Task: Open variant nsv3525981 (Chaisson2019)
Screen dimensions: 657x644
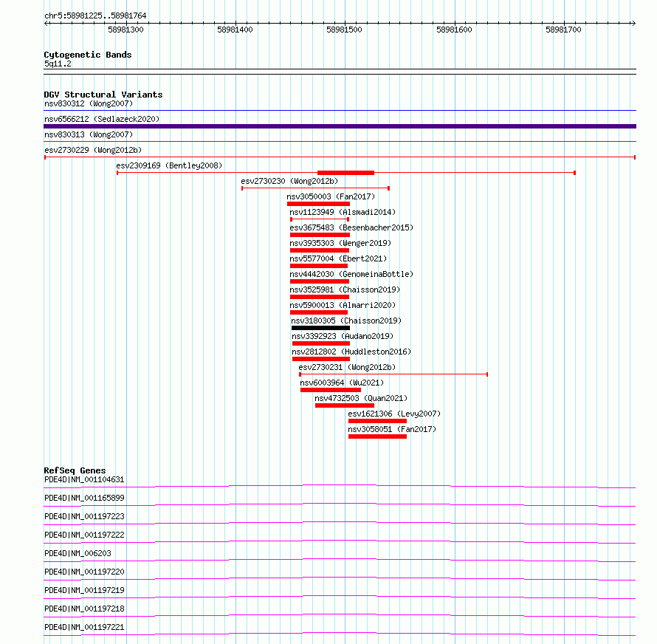Action: coord(345,290)
